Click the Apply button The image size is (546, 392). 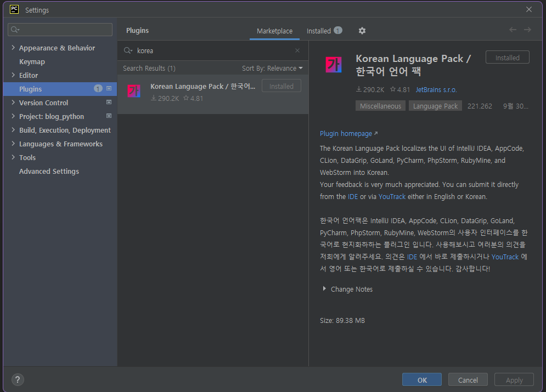pos(514,380)
